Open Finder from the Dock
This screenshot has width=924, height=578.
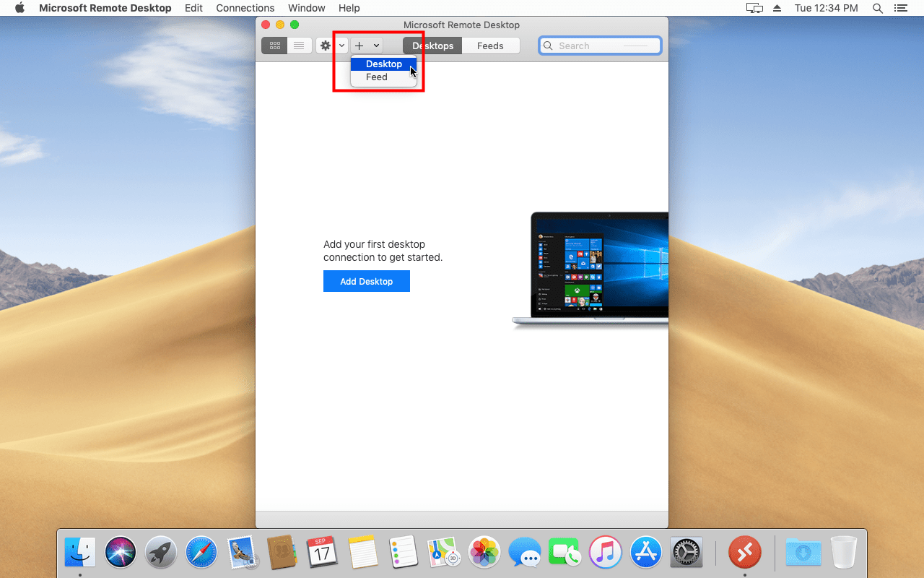pyautogui.click(x=80, y=553)
